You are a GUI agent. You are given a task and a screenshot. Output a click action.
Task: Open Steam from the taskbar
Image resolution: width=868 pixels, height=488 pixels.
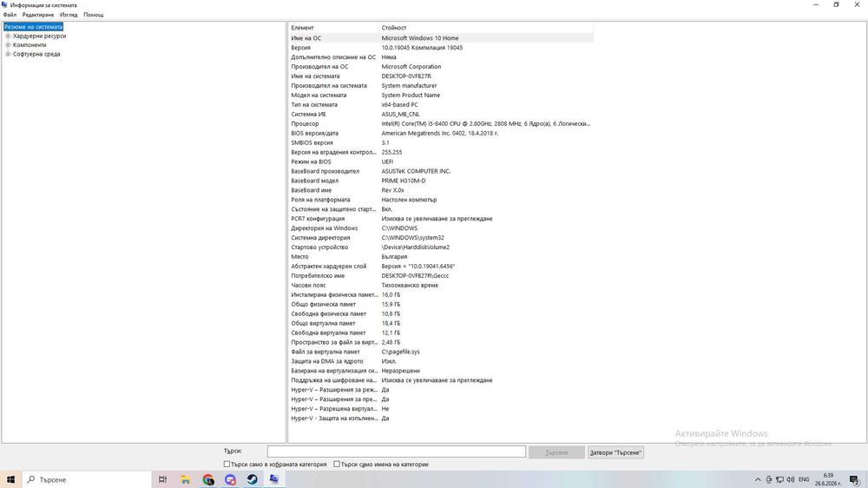(253, 479)
